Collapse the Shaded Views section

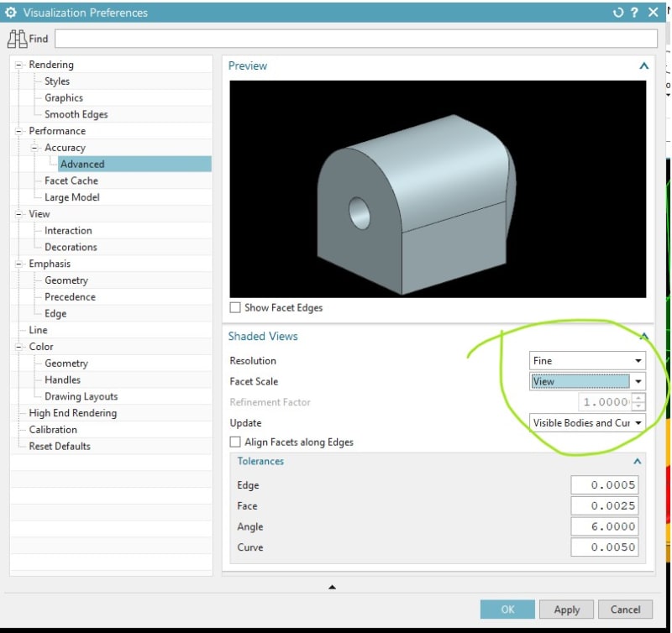[x=643, y=337]
